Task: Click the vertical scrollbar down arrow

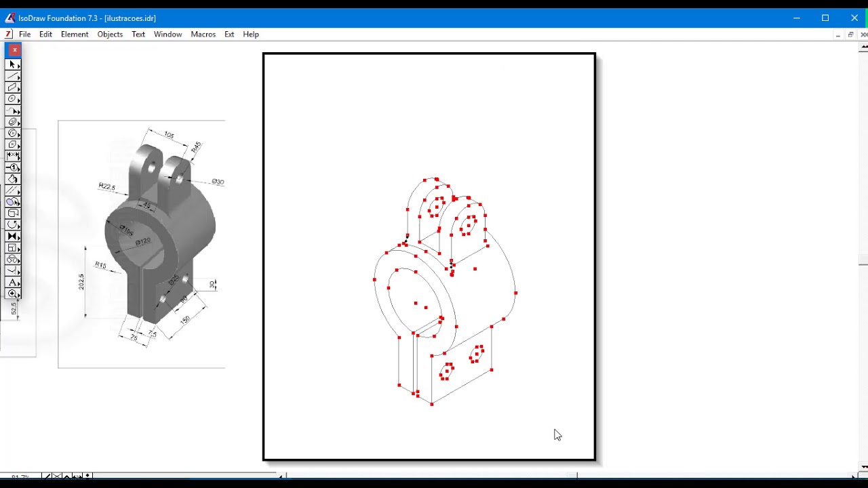Action: pyautogui.click(x=863, y=466)
